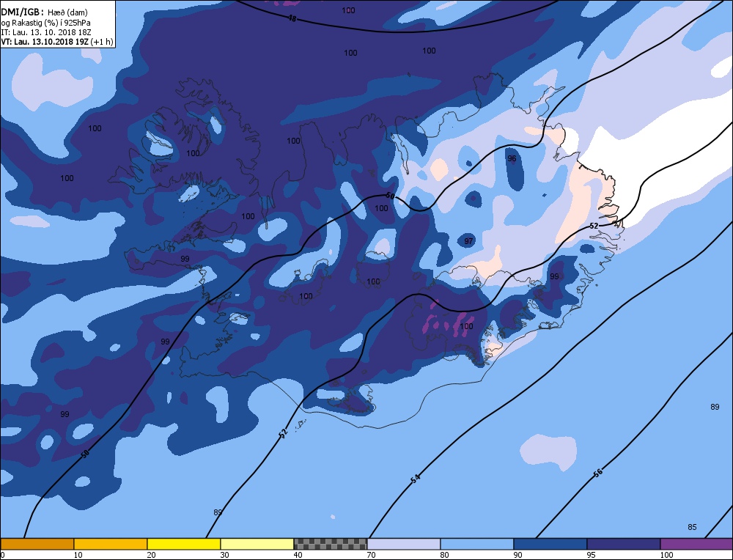Click the humidity value '85'

[693, 527]
